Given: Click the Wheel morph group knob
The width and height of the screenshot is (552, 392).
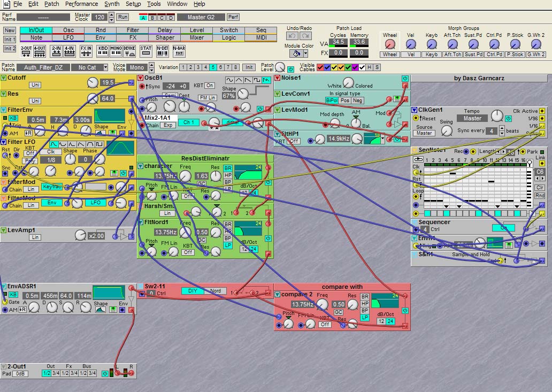Looking at the screenshot, I should coord(390,44).
